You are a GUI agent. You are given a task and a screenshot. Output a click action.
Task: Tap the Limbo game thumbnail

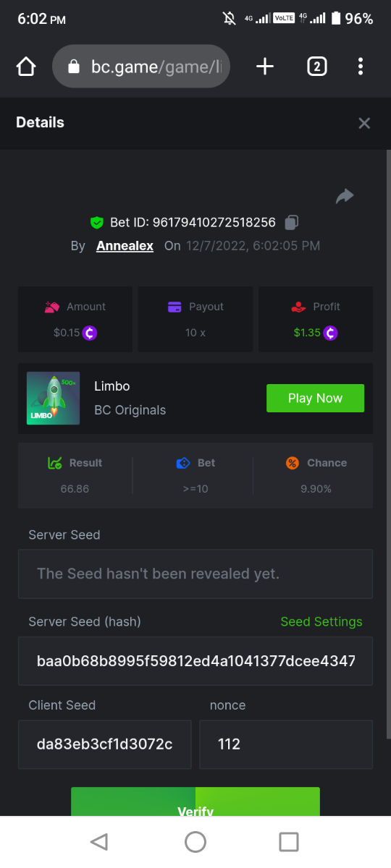[x=53, y=398]
